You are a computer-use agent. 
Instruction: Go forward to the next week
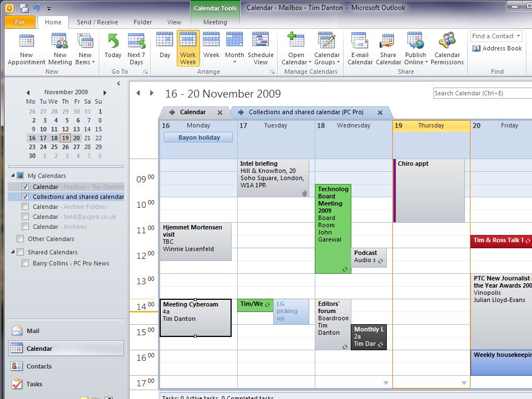(152, 93)
